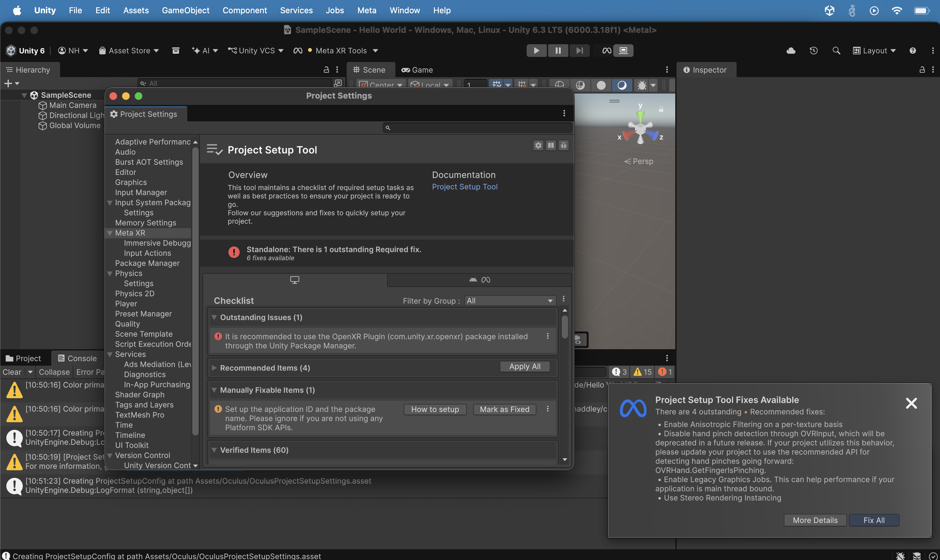Open the AI dropdown menu

(x=205, y=51)
